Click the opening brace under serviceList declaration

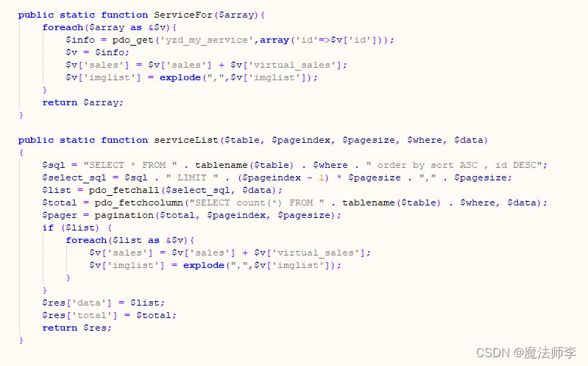coord(21,152)
